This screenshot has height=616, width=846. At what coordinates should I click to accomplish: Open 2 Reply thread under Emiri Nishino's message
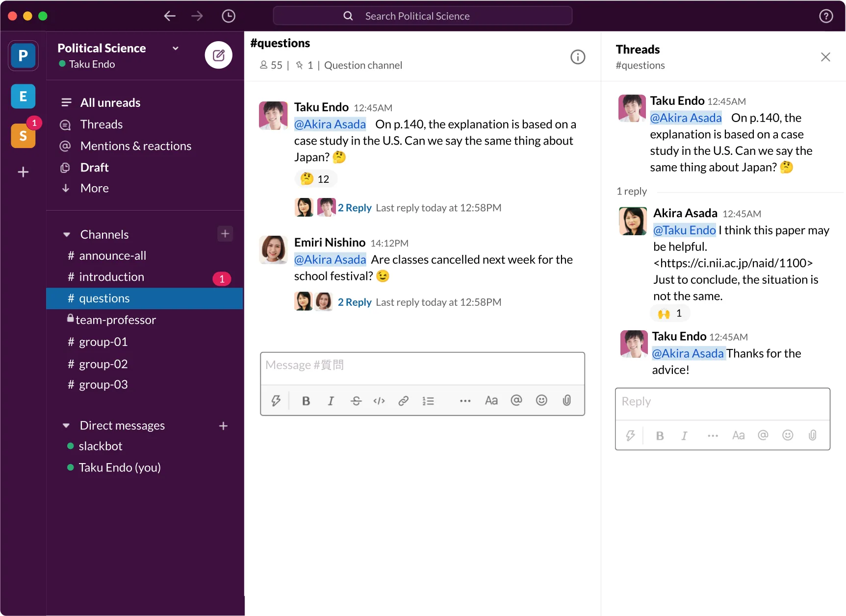354,302
